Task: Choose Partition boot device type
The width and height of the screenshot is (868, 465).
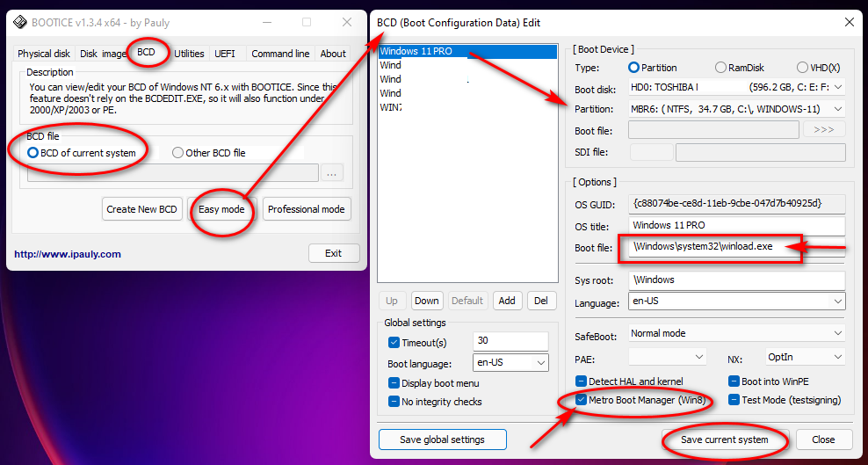Action: click(653, 68)
